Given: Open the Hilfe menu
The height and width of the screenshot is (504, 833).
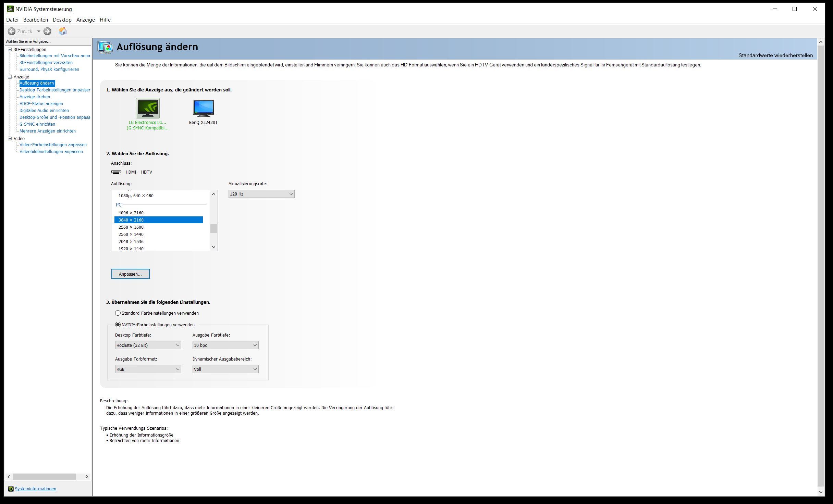Looking at the screenshot, I should pyautogui.click(x=105, y=20).
